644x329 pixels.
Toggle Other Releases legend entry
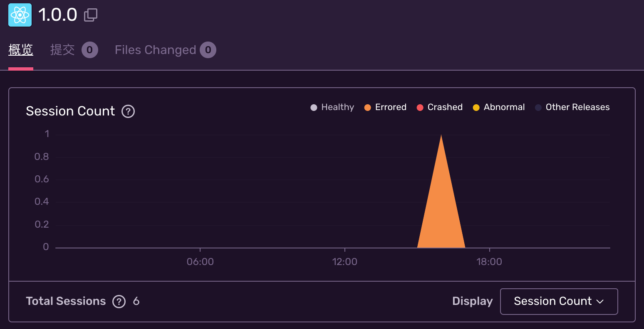click(x=572, y=107)
